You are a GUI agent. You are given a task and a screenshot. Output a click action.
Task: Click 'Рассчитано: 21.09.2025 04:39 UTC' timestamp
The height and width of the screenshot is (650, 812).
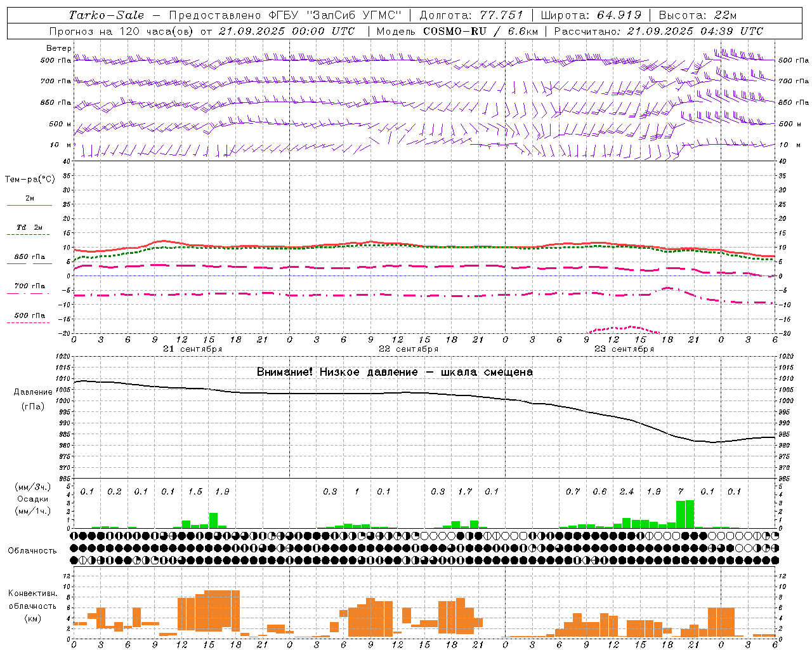point(659,31)
